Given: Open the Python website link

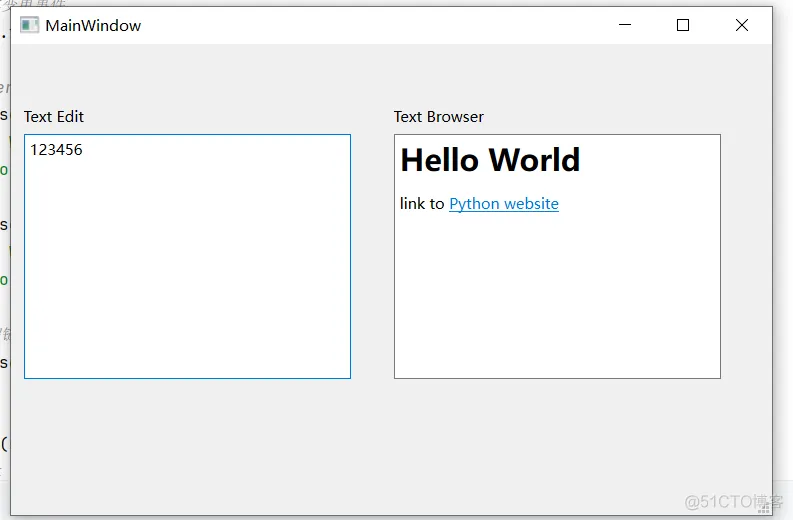Looking at the screenshot, I should 503,204.
